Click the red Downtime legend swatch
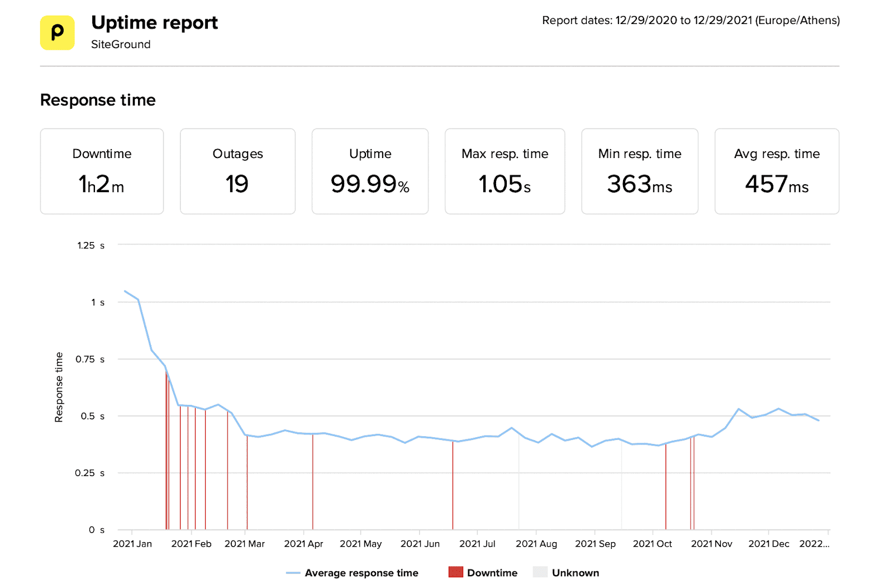 455,572
